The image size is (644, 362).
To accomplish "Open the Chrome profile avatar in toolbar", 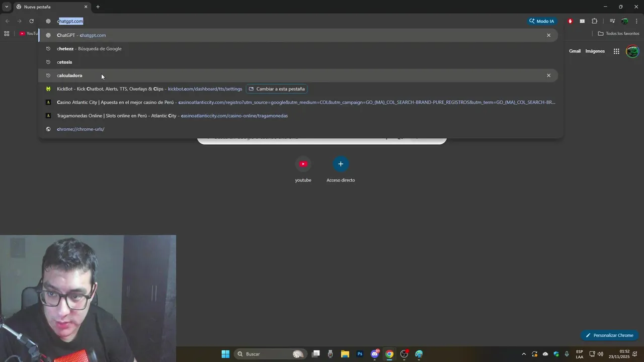I will tap(624, 21).
